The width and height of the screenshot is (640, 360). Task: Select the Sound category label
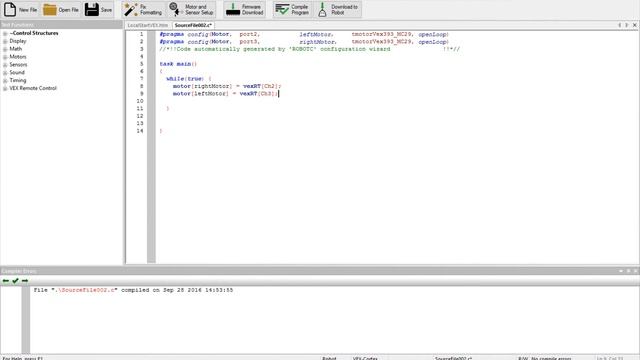pyautogui.click(x=17, y=72)
